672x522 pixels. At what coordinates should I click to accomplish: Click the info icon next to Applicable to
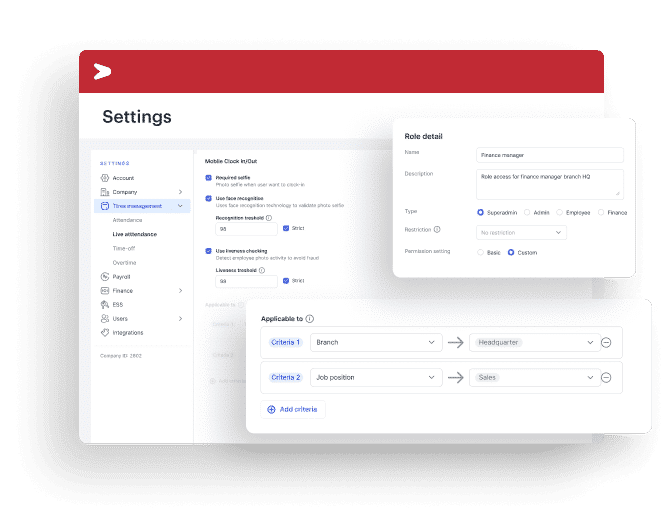click(309, 318)
